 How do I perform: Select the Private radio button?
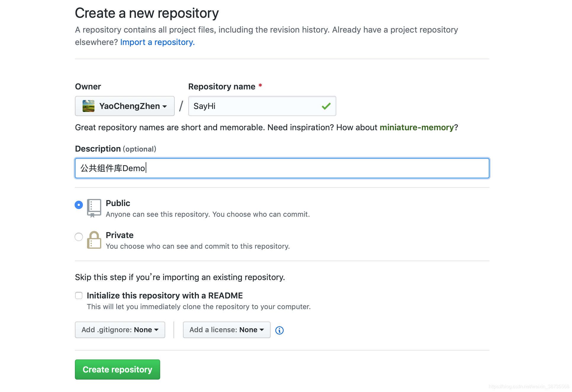(x=79, y=237)
